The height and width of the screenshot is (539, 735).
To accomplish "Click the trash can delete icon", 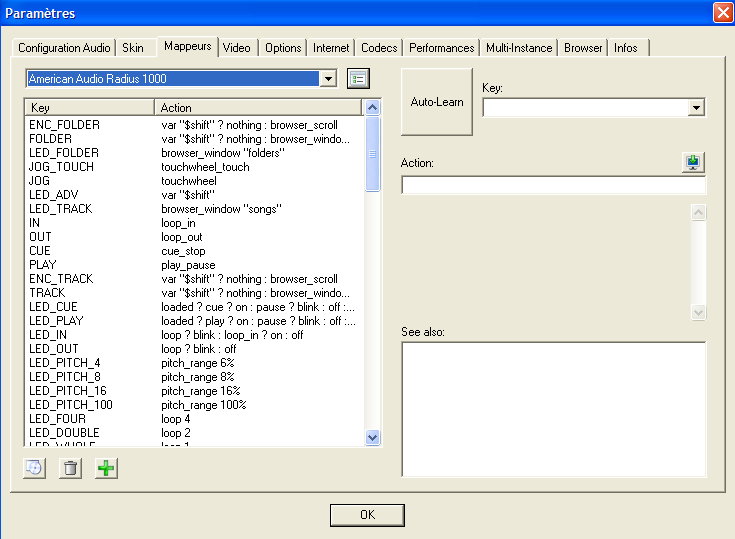I will point(70,468).
